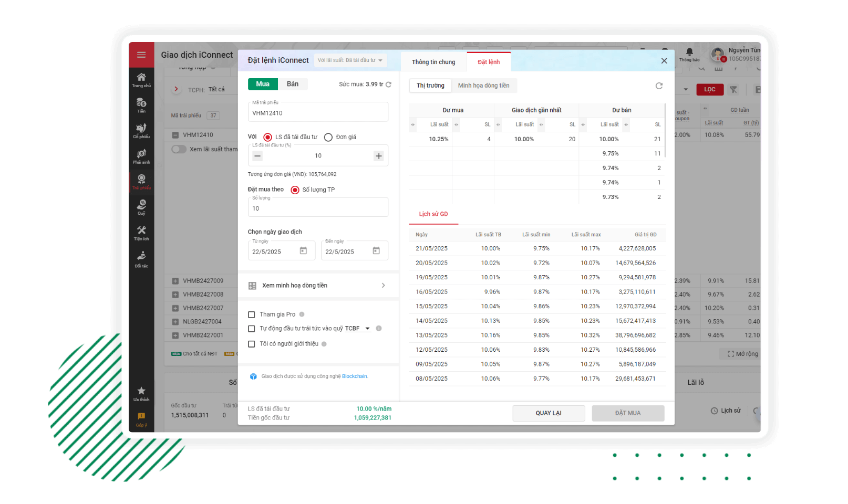The image size is (848, 504).
Task: Open the Cổ phiếu sidebar icon
Action: (141, 131)
